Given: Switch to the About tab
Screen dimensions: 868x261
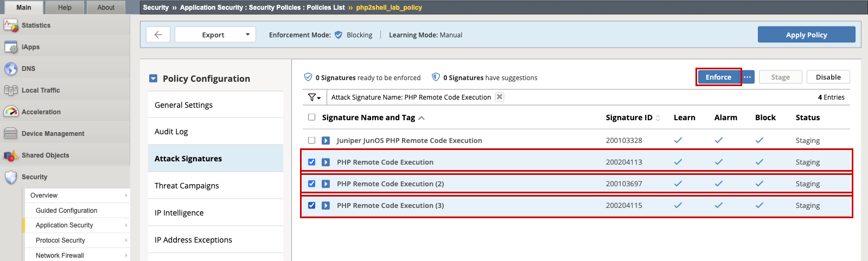Looking at the screenshot, I should coord(106,7).
